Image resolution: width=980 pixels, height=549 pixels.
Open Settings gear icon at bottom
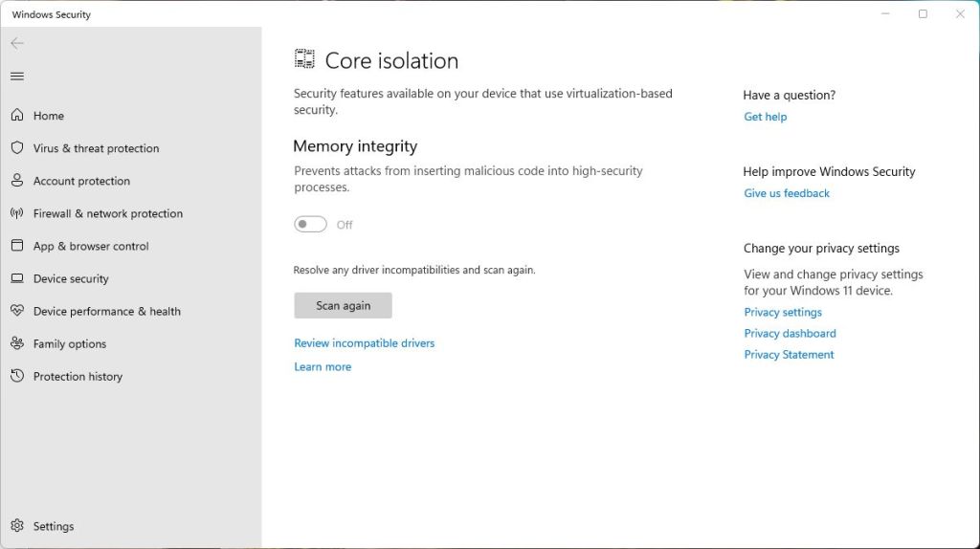17,526
